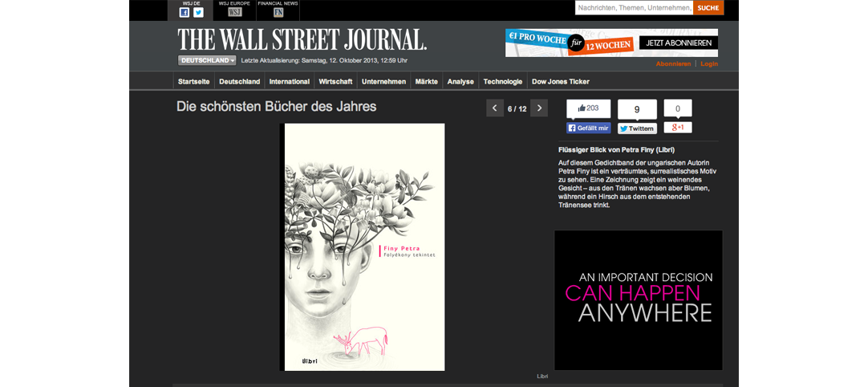Click the 'Letzte Aktualisierung' timestamp text

coord(324,60)
